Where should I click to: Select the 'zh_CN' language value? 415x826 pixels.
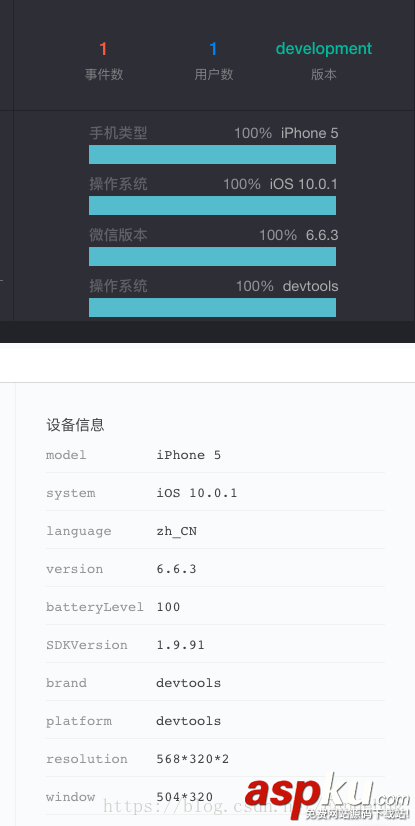point(176,531)
